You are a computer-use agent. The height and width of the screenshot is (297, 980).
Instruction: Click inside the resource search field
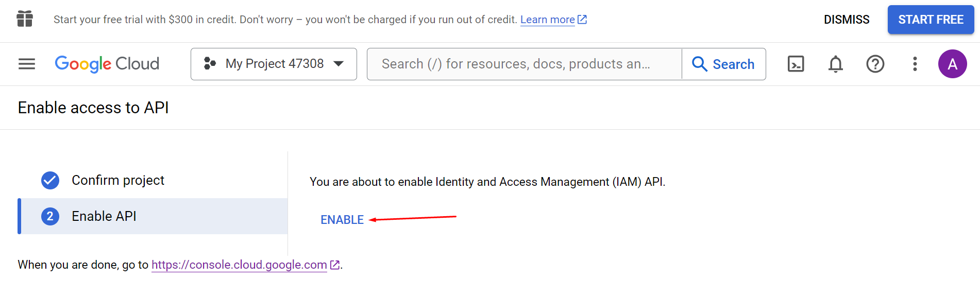pyautogui.click(x=515, y=64)
